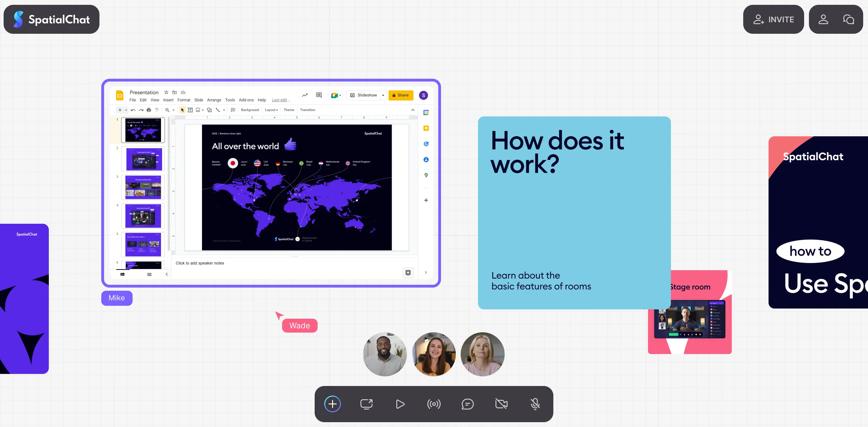Star the Presentation document
Image resolution: width=868 pixels, height=427 pixels.
click(x=166, y=92)
